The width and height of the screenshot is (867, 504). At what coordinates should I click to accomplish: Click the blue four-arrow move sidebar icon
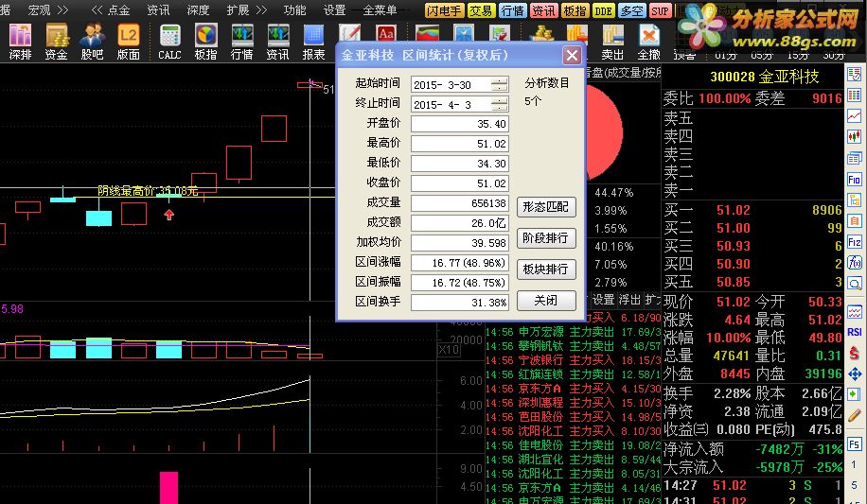click(x=855, y=374)
